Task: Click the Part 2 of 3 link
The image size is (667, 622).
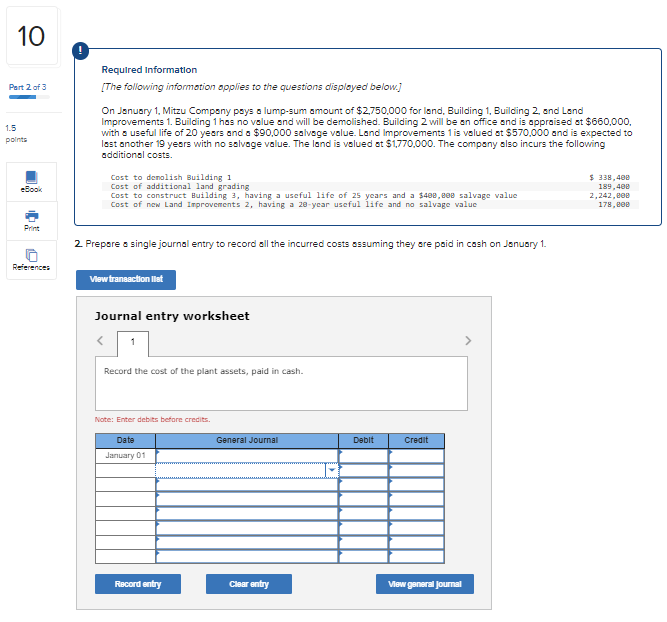Action: pyautogui.click(x=28, y=87)
